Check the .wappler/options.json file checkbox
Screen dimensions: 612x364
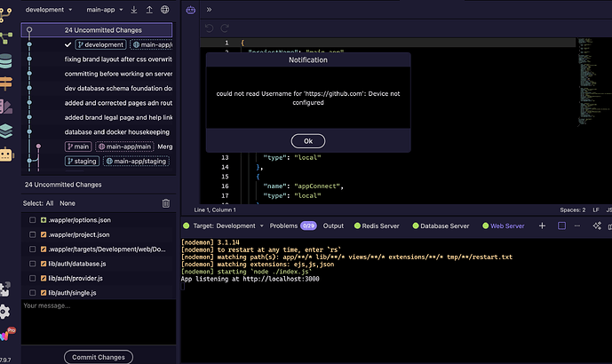click(x=32, y=220)
